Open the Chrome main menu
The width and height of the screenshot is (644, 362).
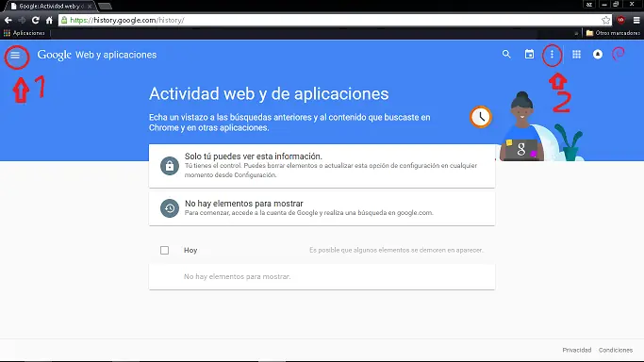pyautogui.click(x=636, y=20)
